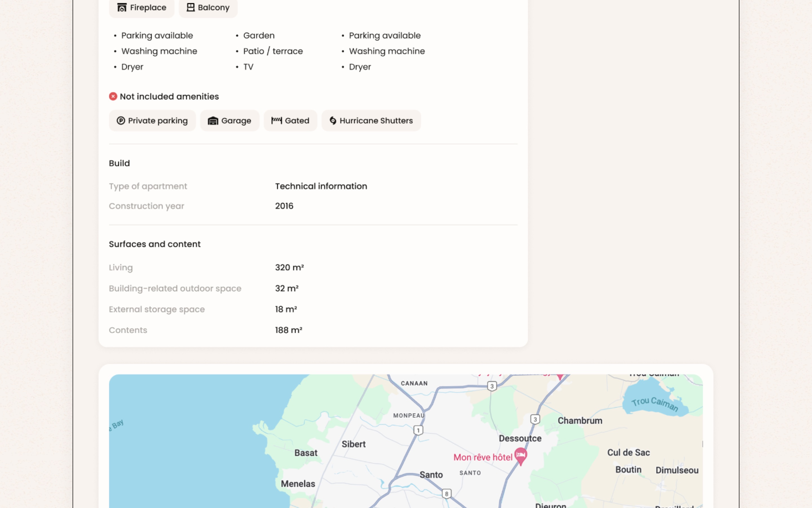Click Living value 320 m²
Screen dimensions: 812x508
click(x=290, y=268)
